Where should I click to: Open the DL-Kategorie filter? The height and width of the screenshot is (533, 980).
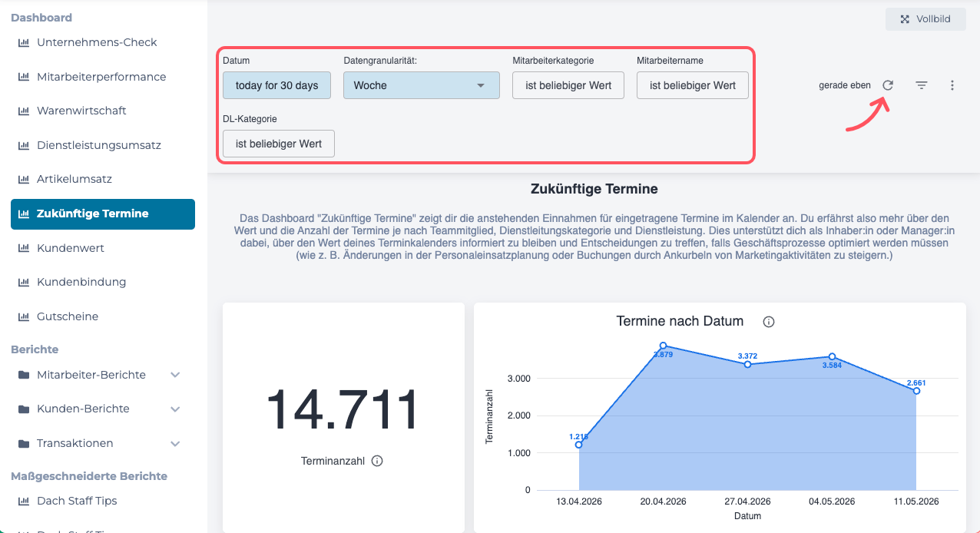point(278,144)
